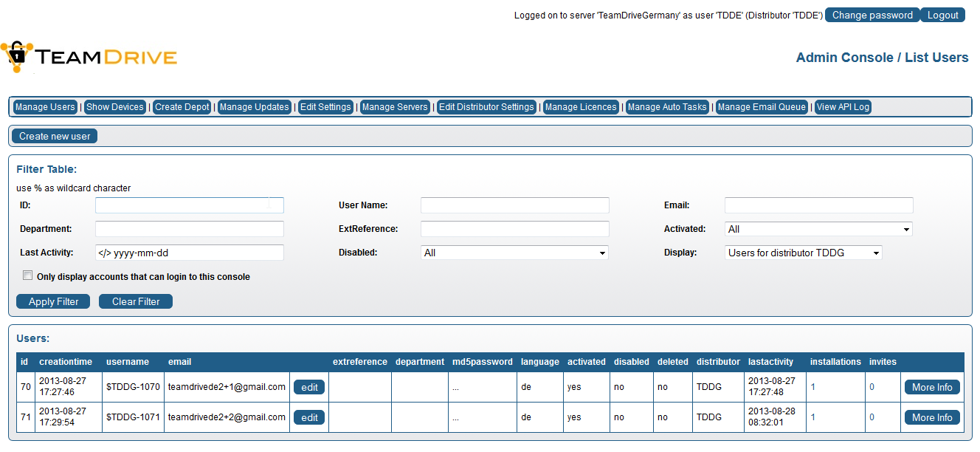Log out of the admin console
The height and width of the screenshot is (452, 980).
pyautogui.click(x=943, y=15)
